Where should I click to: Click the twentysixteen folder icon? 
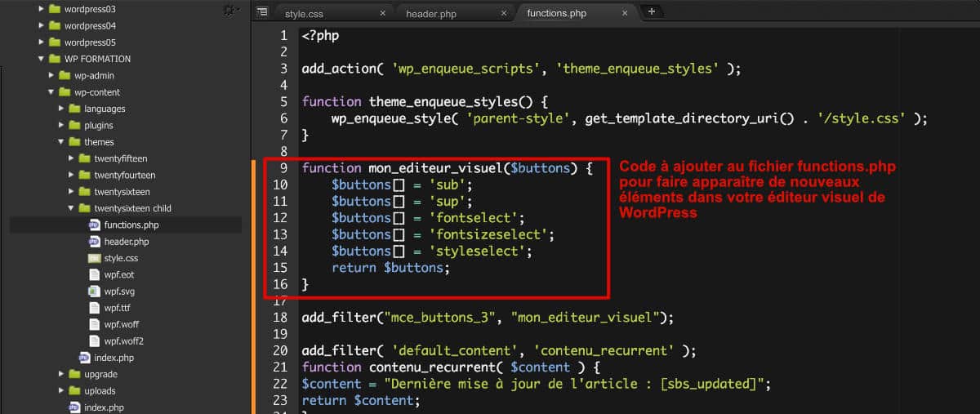[x=84, y=192]
